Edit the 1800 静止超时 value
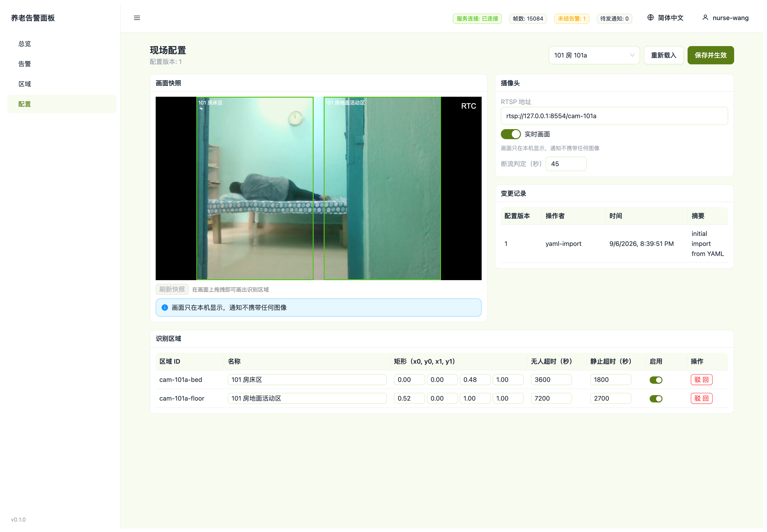 (611, 380)
